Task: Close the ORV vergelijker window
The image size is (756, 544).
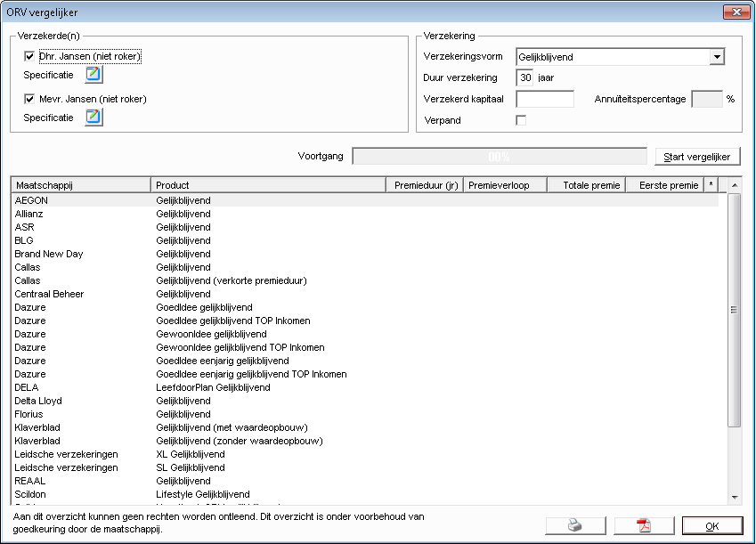Action: (736, 12)
